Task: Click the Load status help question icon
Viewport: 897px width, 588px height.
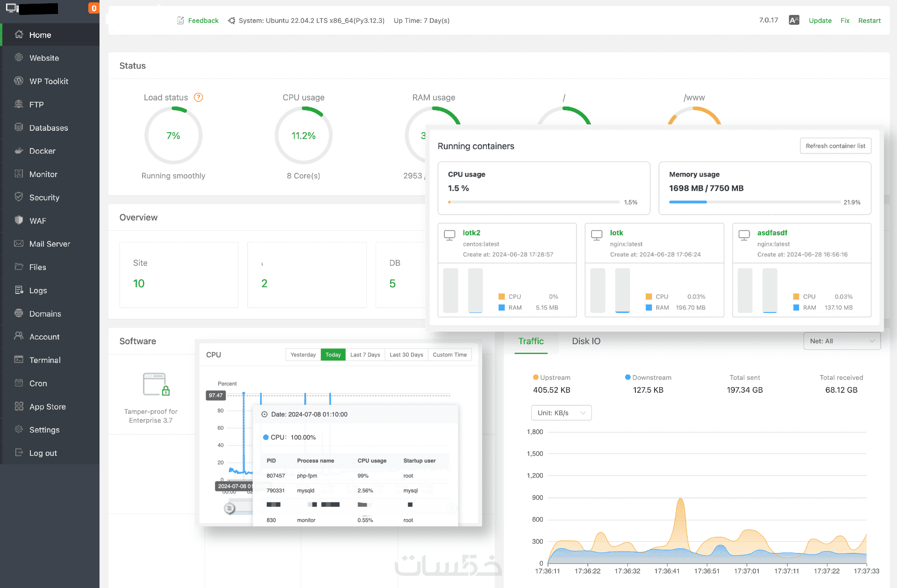Action: click(x=199, y=97)
